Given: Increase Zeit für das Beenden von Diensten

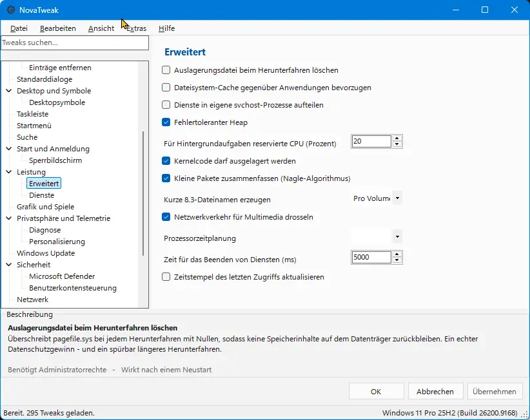Looking at the screenshot, I should click(397, 254).
